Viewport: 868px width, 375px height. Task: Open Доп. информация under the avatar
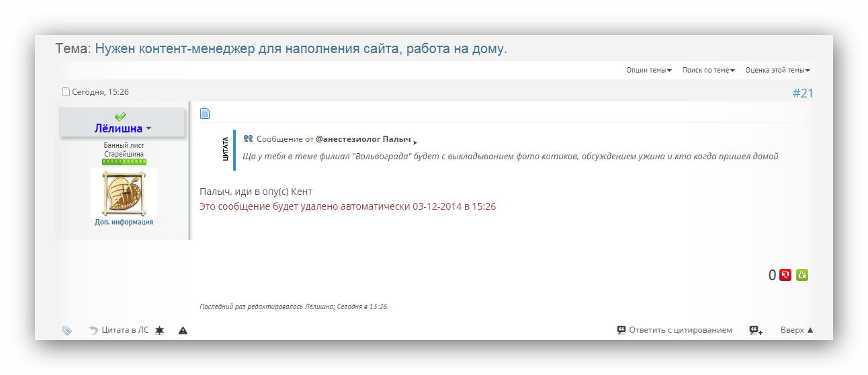[x=124, y=222]
